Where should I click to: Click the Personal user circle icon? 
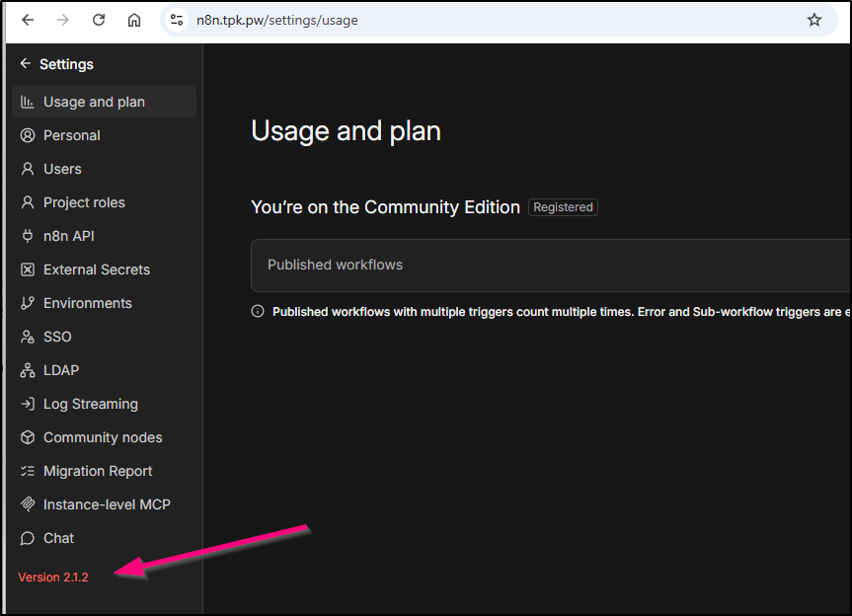(x=28, y=135)
